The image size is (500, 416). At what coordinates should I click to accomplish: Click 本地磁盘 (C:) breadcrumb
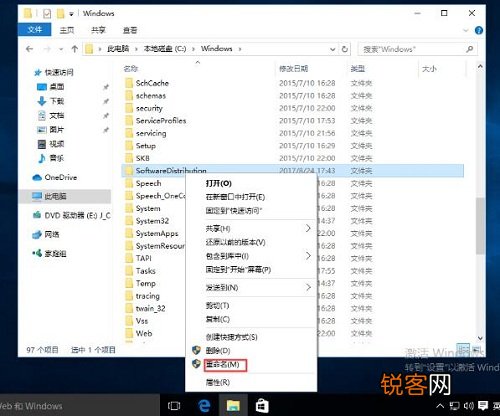pos(165,49)
